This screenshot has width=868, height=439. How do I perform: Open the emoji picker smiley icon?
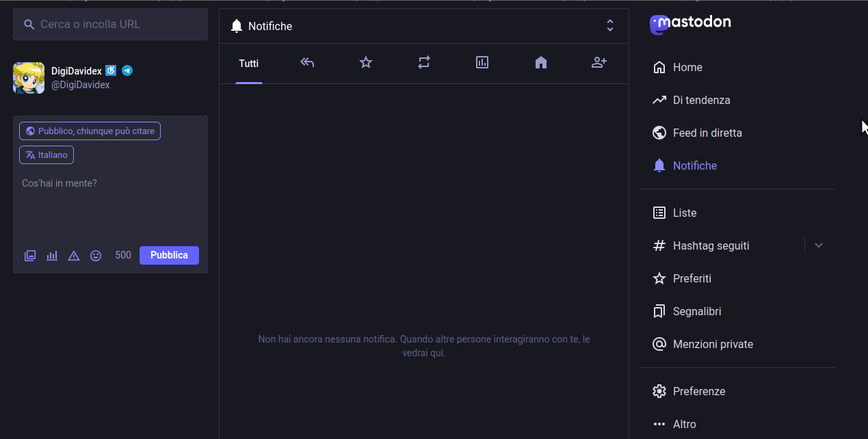coord(96,256)
